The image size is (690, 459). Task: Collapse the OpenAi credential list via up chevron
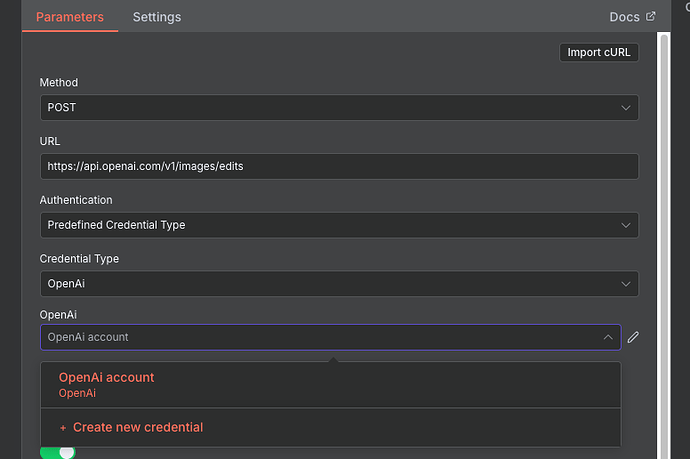pyautogui.click(x=608, y=338)
